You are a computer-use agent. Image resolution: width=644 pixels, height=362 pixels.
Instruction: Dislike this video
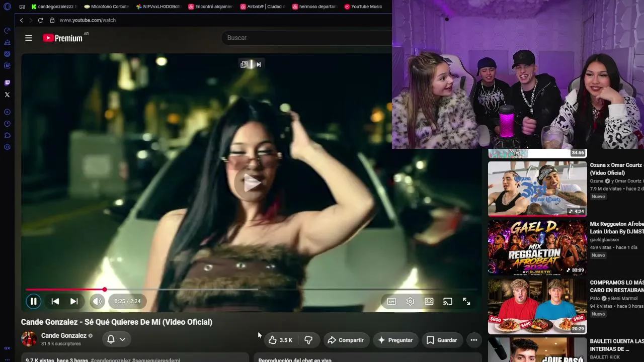click(x=308, y=340)
